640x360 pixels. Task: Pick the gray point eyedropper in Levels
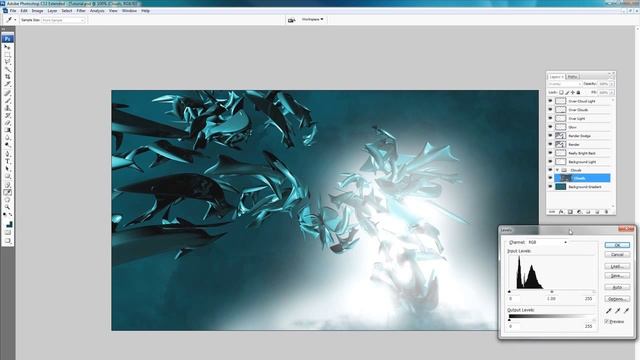618,311
